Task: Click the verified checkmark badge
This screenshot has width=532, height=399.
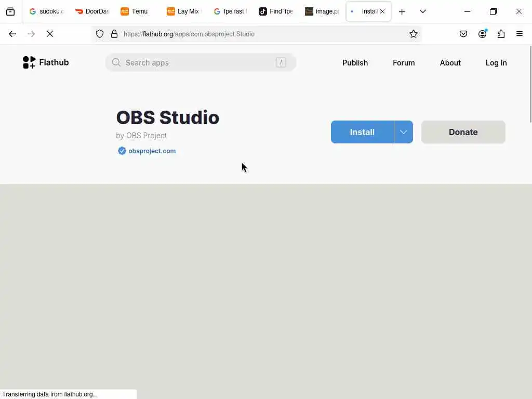Action: coord(122,151)
